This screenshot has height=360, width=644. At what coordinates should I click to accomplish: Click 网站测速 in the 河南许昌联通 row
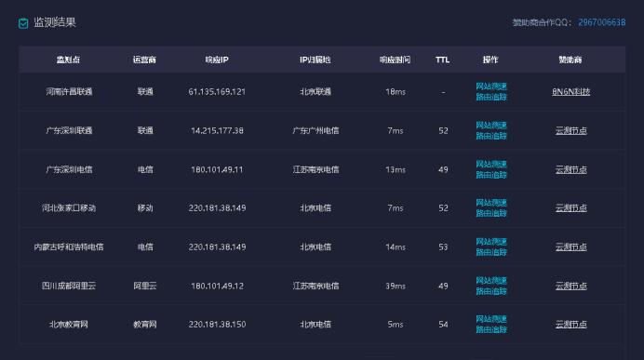point(491,87)
